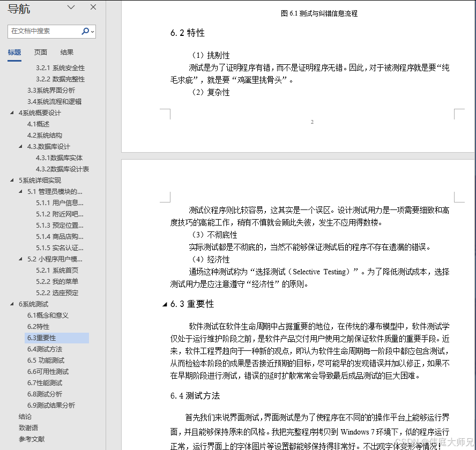The width and height of the screenshot is (476, 450).
Task: Go to 3.4系统流程和逻辑 heading
Action: [54, 102]
